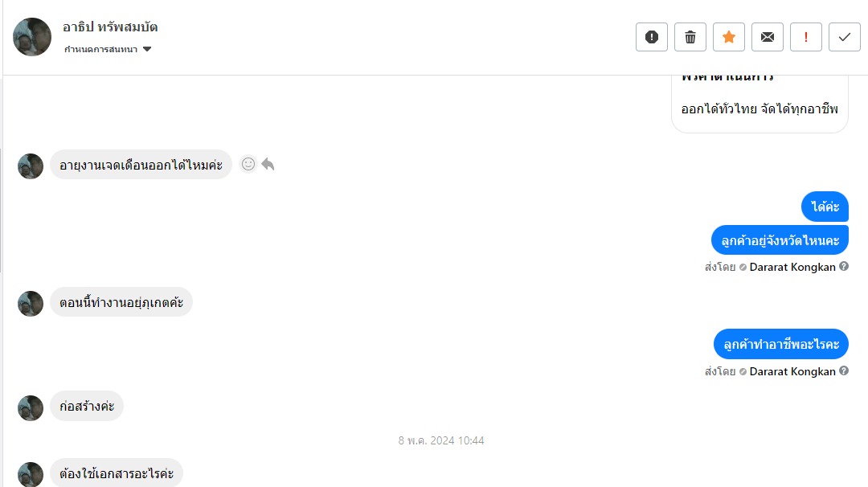868x487 pixels.
Task: Select the sent bubble ลูกค้าทำอาชีพอะไรคะ
Action: (x=780, y=344)
